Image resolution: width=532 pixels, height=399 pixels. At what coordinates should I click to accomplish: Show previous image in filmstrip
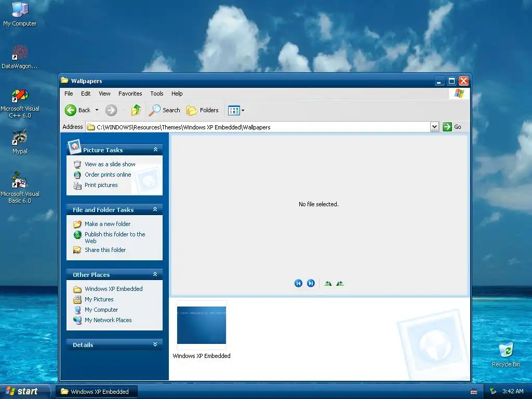[x=298, y=283]
